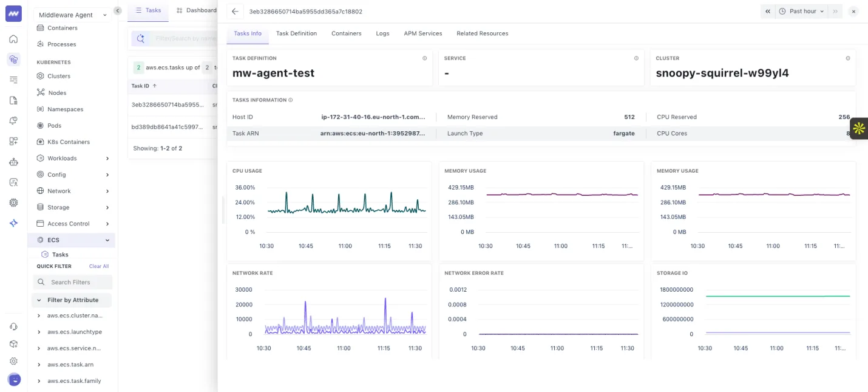This screenshot has width=868, height=392.
Task: Open the Past hour time range dropdown
Action: click(802, 11)
